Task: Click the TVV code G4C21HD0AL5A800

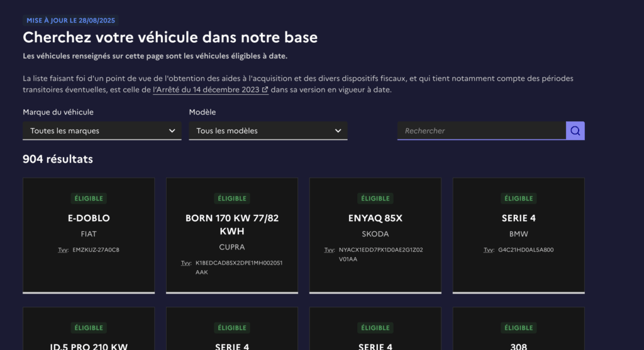Action: pyautogui.click(x=526, y=249)
